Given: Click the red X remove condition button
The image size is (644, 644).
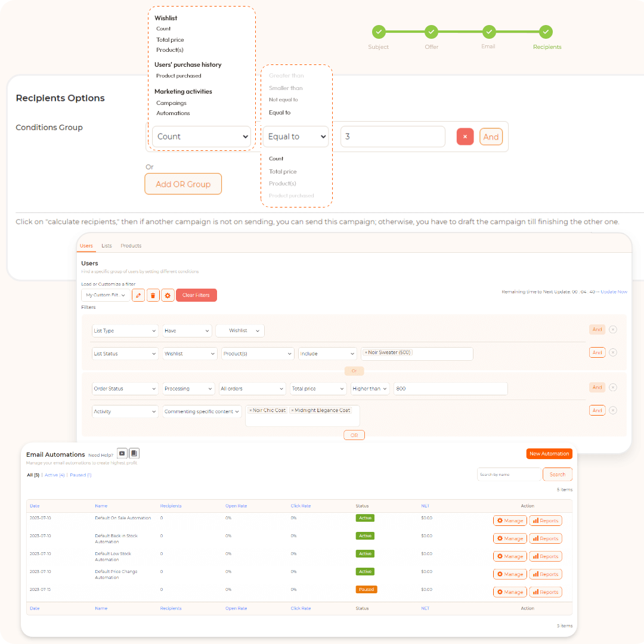Looking at the screenshot, I should tap(465, 137).
